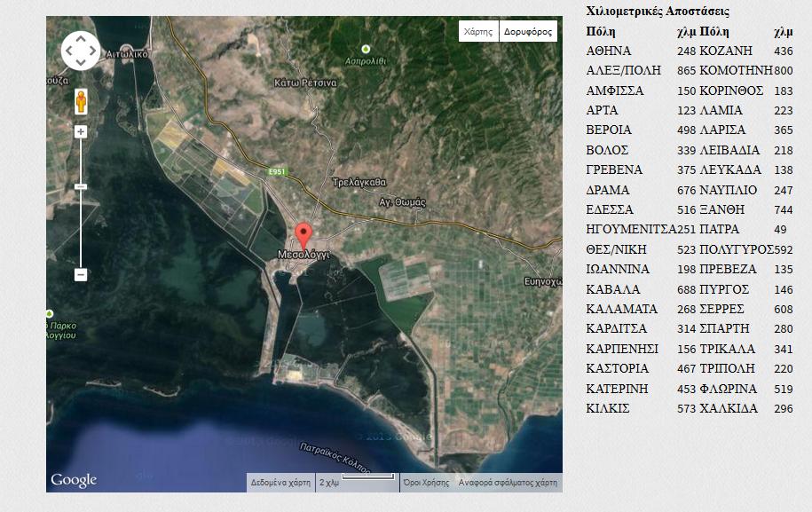Viewport: 812px width, 512px height.
Task: Click ΚΑΡΔΙΤΣΑ in the distance table
Action: point(616,328)
